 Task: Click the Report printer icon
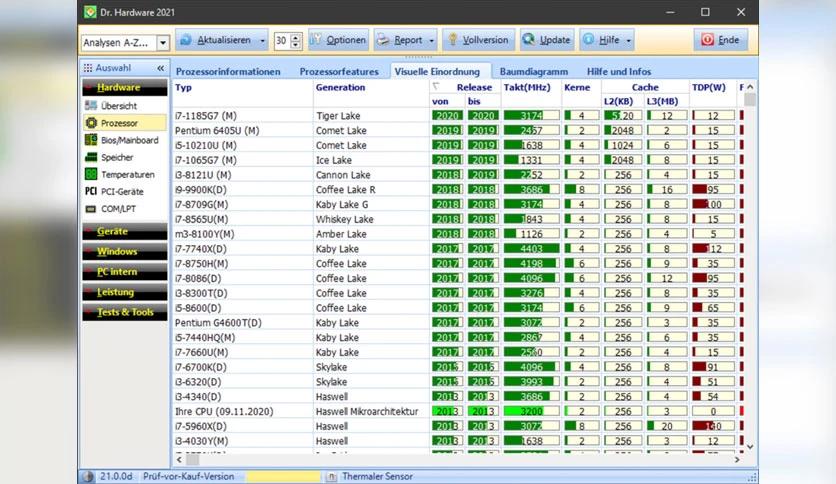point(383,40)
